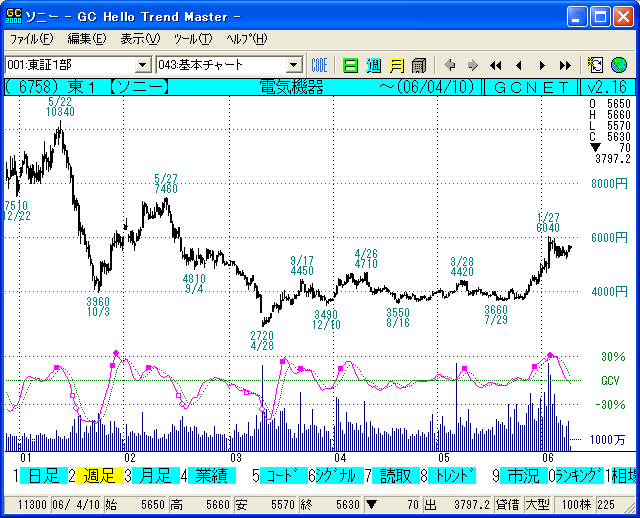Click the GCV indicator label

click(x=610, y=381)
